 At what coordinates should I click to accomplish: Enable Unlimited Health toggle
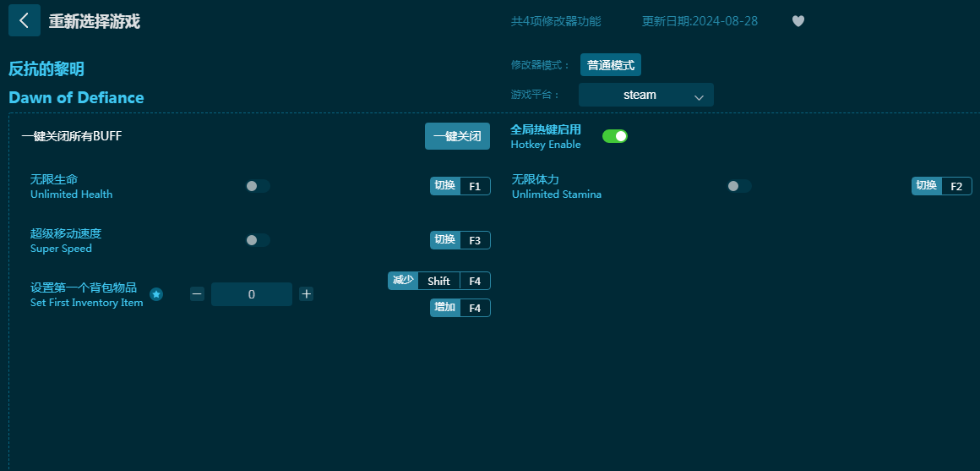(x=258, y=186)
